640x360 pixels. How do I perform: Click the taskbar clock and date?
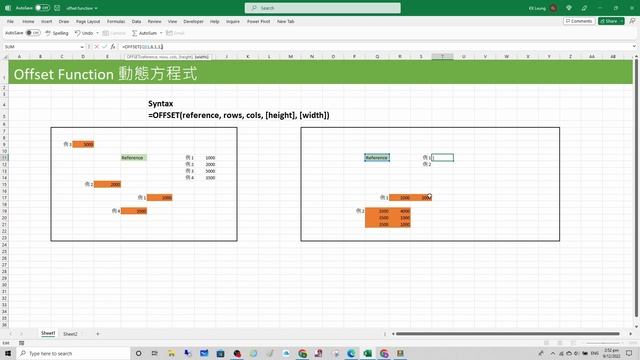pos(611,353)
